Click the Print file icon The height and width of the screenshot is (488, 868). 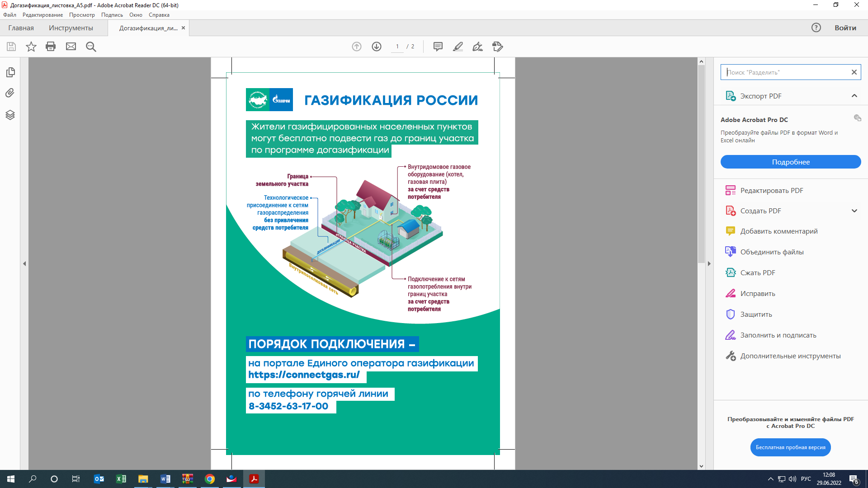pos(51,47)
